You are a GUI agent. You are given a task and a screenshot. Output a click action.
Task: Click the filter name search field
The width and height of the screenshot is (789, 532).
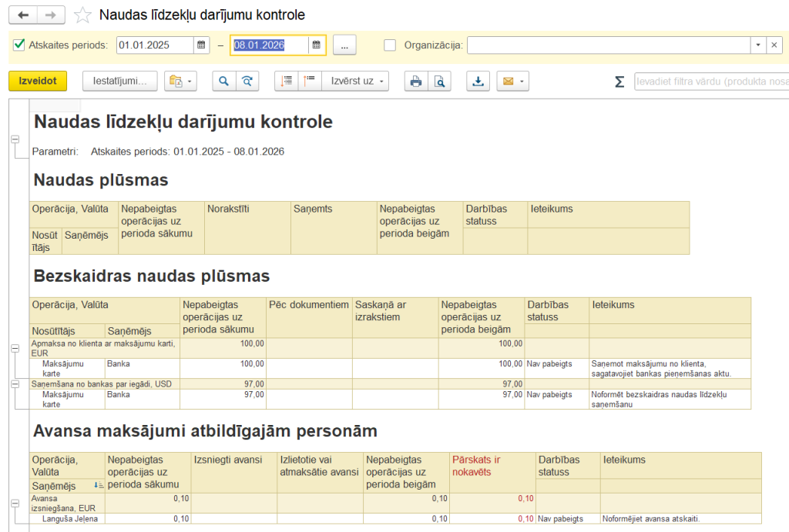click(x=710, y=82)
